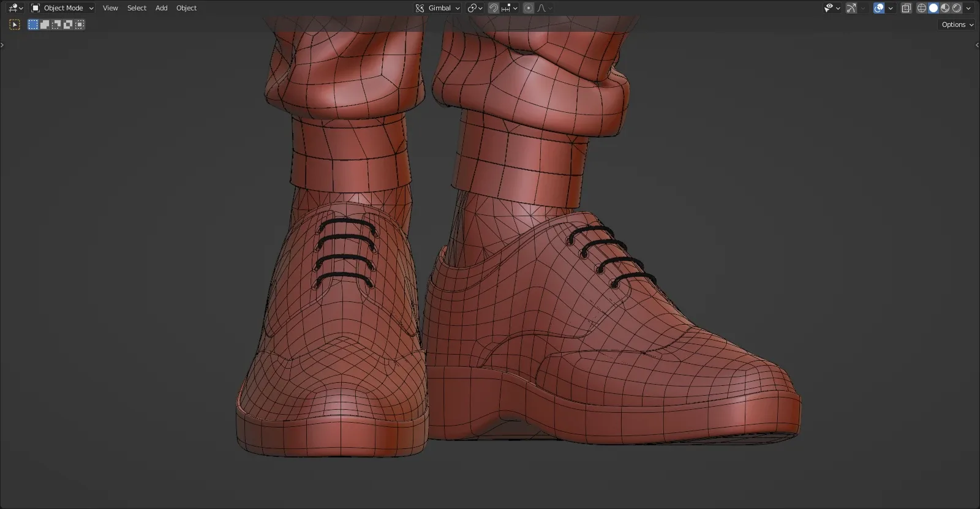Viewport: 980px width, 509px height.
Task: Choose Invert selection mode icon
Action: (x=68, y=25)
